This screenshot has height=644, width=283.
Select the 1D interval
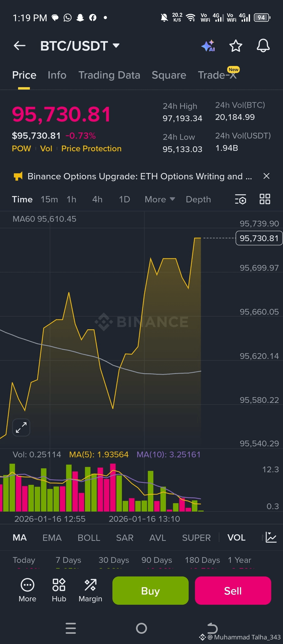pyautogui.click(x=124, y=199)
